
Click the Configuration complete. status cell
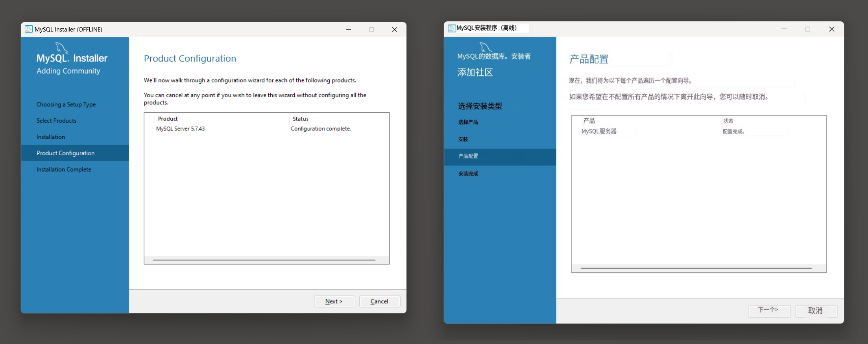(x=321, y=129)
